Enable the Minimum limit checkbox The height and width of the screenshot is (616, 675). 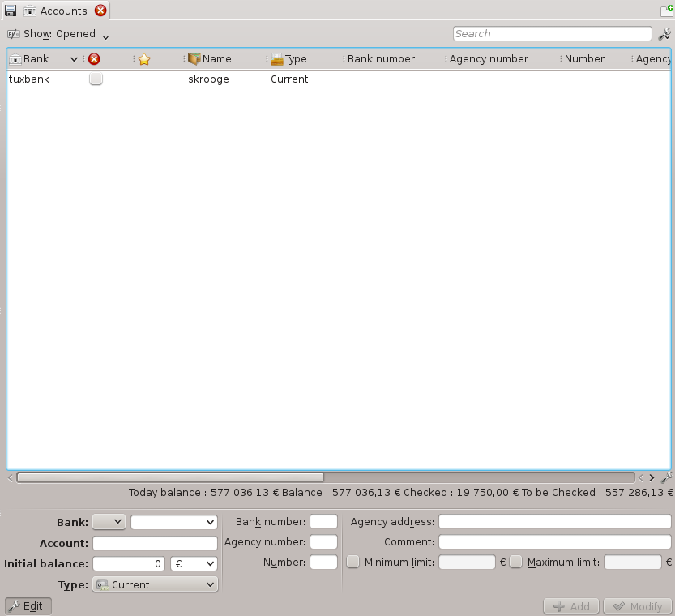click(353, 562)
